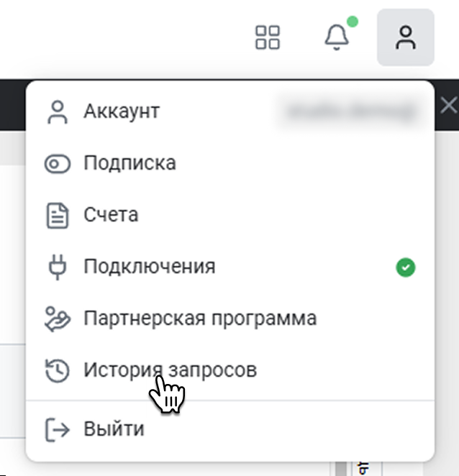Open the Подключения menu item

point(149,267)
